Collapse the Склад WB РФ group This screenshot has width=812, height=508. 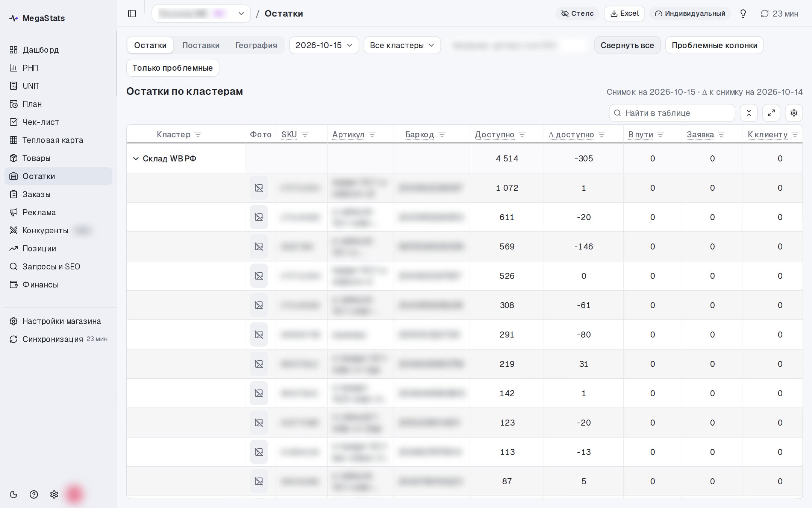[x=136, y=158]
